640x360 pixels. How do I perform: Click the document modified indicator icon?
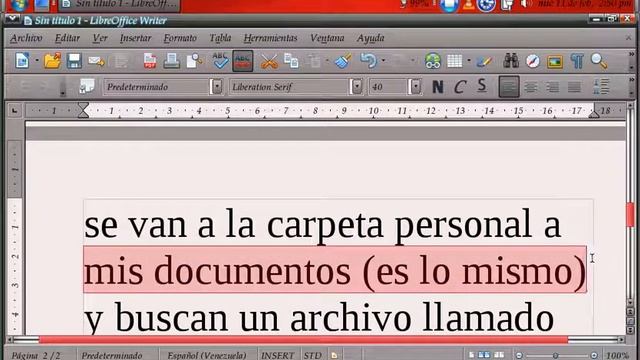point(334,356)
